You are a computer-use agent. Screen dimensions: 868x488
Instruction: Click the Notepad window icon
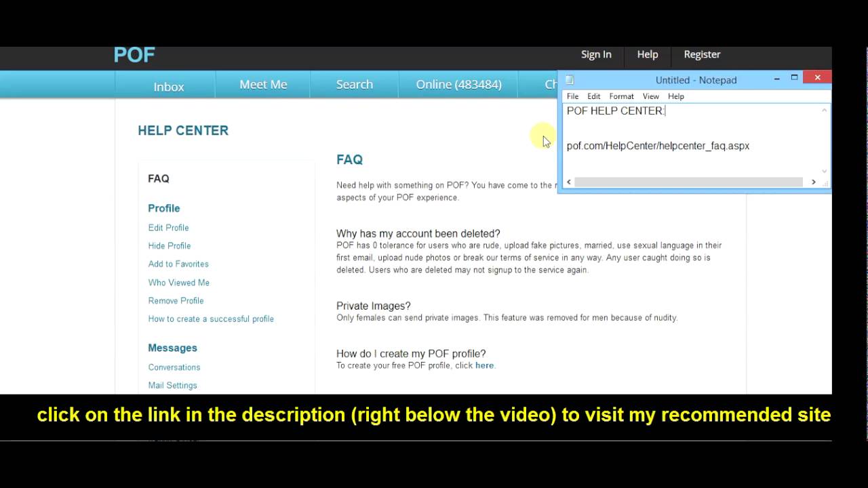coord(570,80)
